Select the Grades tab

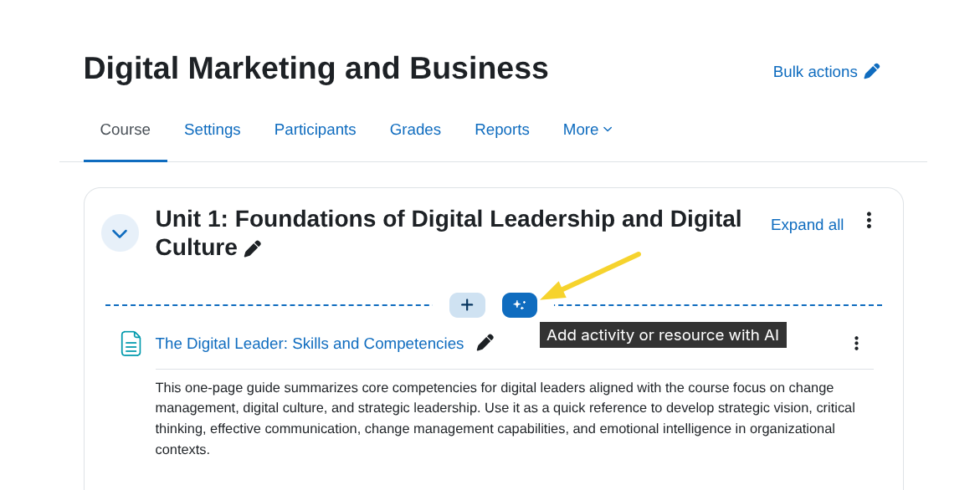pos(415,130)
